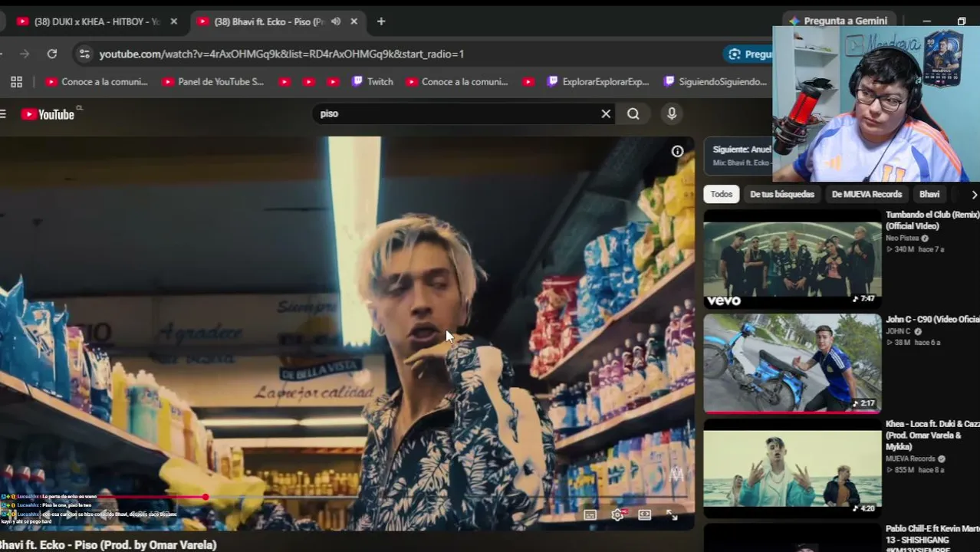This screenshot has width=980, height=552.
Task: Switch player to theater mode
Action: (x=645, y=515)
